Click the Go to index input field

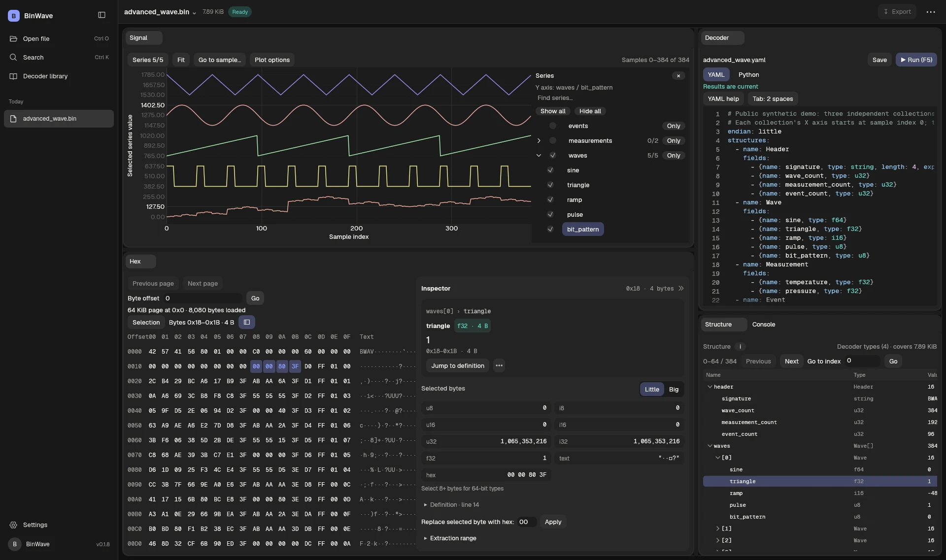coord(862,361)
